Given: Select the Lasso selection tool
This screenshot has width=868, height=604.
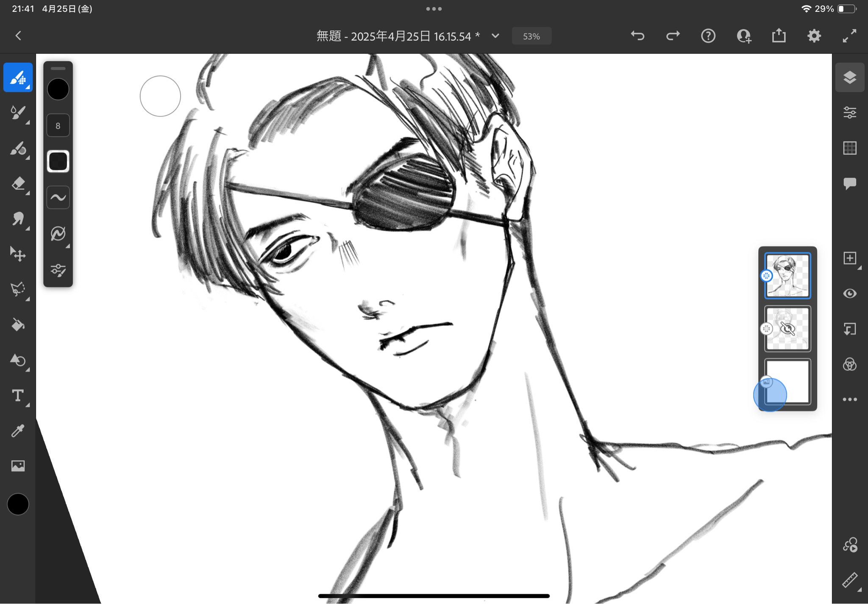Looking at the screenshot, I should [x=18, y=289].
